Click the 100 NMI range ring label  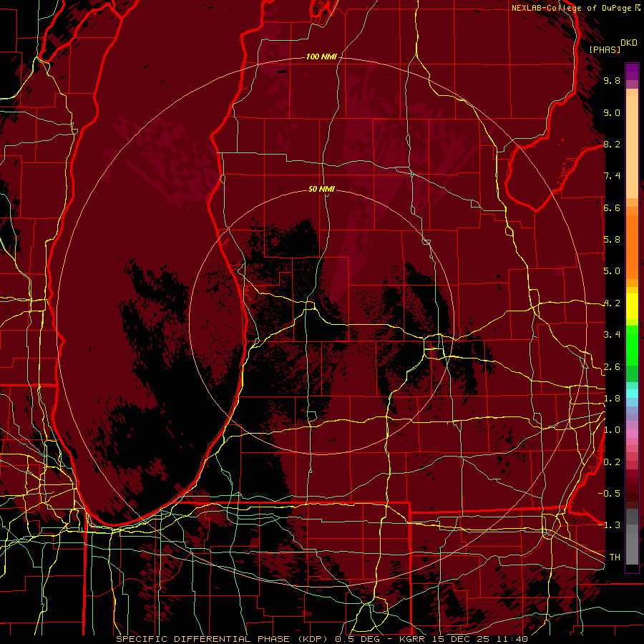tap(321, 57)
